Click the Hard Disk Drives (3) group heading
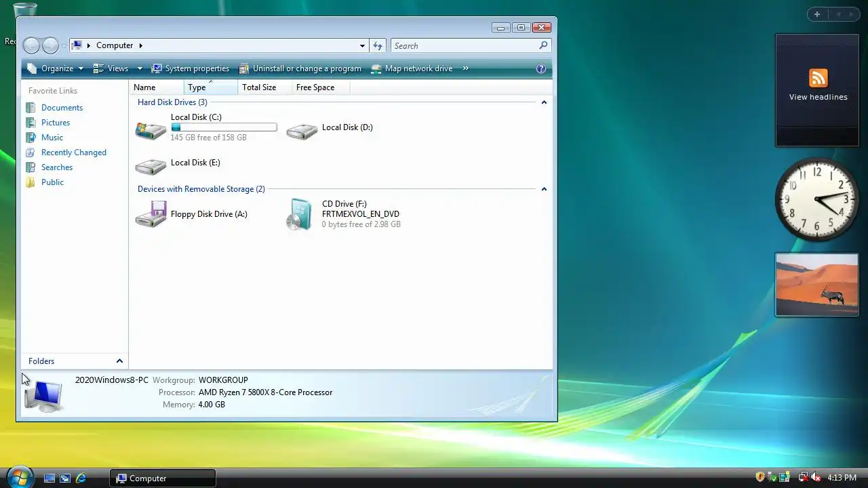Screen dimensions: 868x488 pos(172,102)
